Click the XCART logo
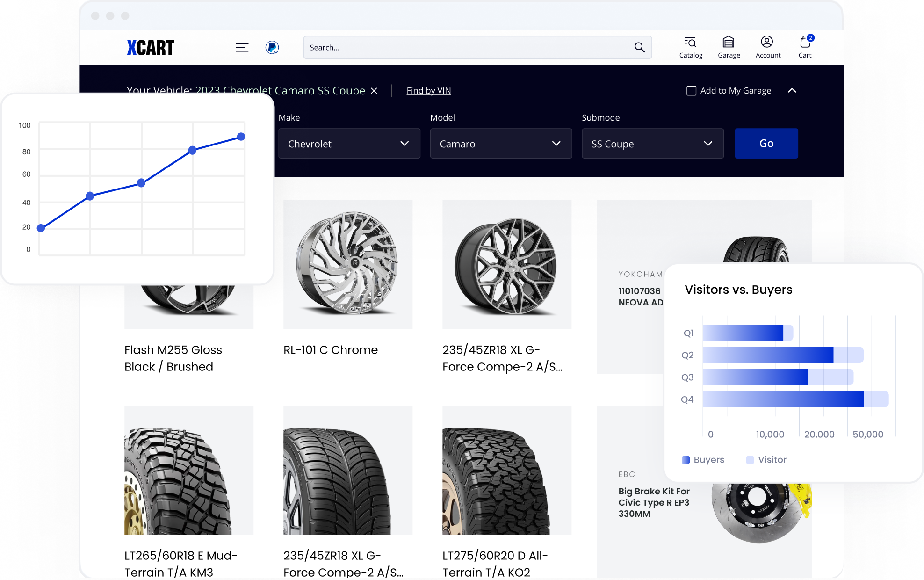Screen dimensions: 924x580 point(150,47)
